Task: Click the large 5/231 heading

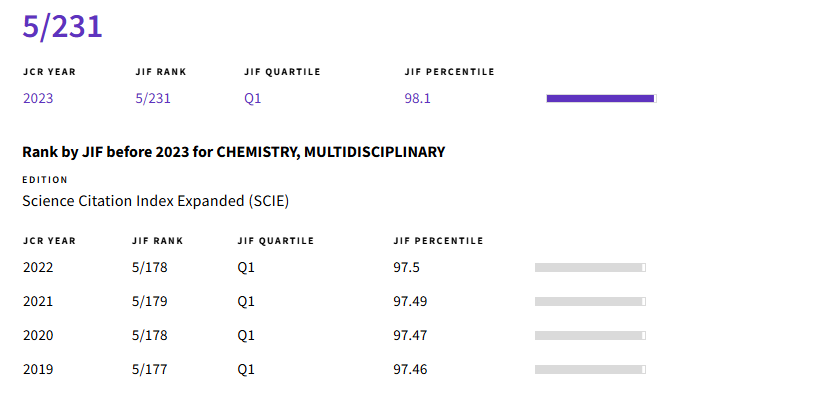Action: pos(62,27)
